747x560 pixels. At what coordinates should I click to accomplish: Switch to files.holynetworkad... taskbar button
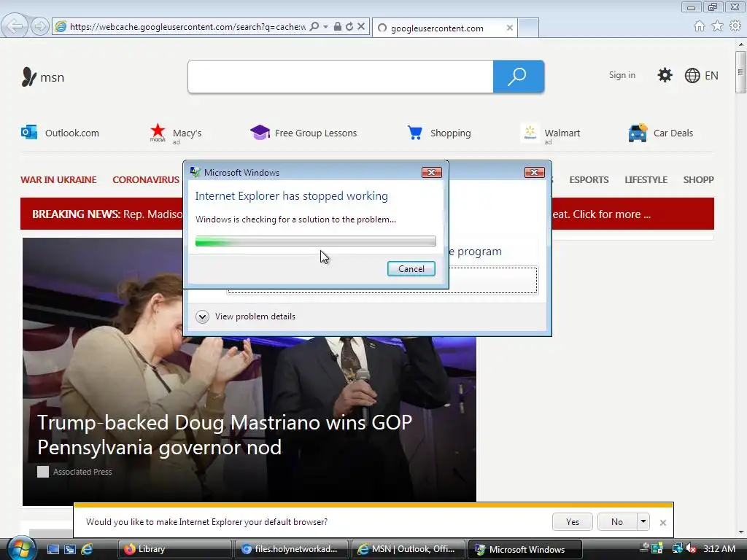point(292,549)
